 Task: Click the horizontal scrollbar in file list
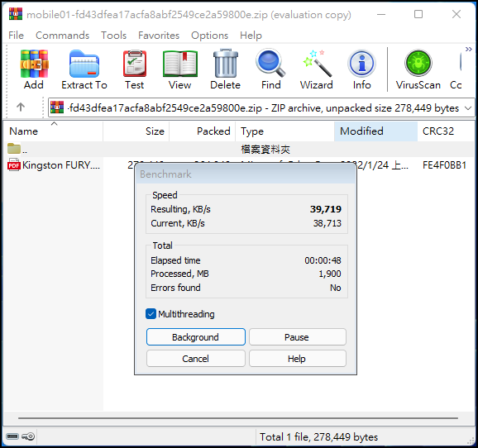coord(238,418)
